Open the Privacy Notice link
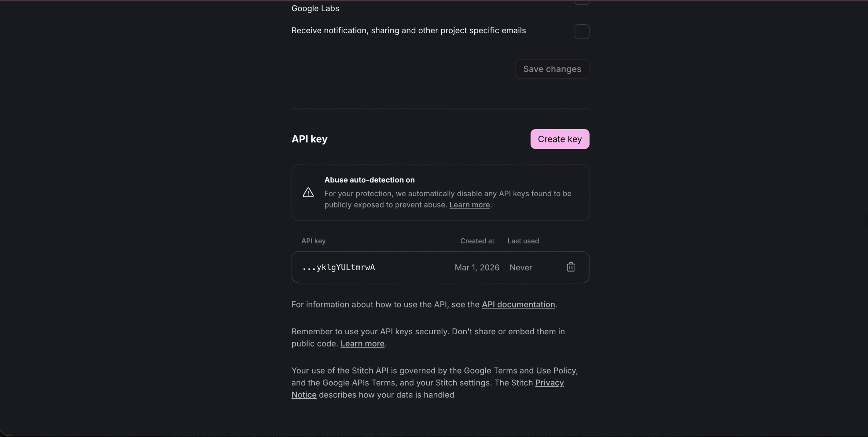Image resolution: width=868 pixels, height=437 pixels. click(549, 383)
